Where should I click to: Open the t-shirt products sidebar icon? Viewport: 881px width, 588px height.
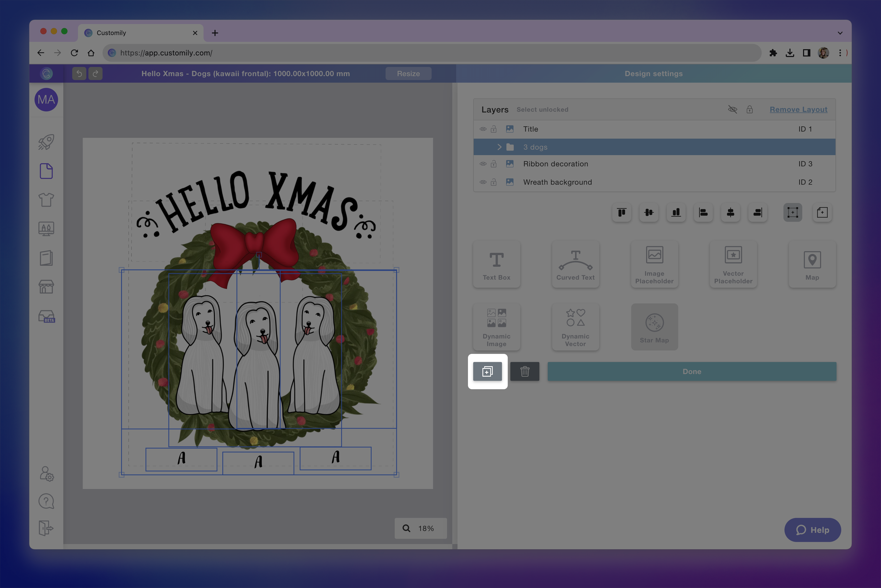(x=46, y=200)
